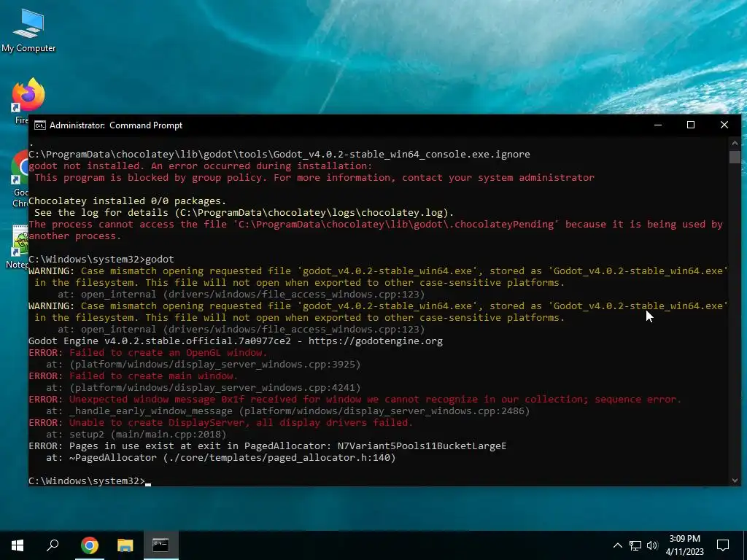This screenshot has width=747, height=560.
Task: Click the 'Failed to create an OpenGL window.' error
Action: point(148,352)
